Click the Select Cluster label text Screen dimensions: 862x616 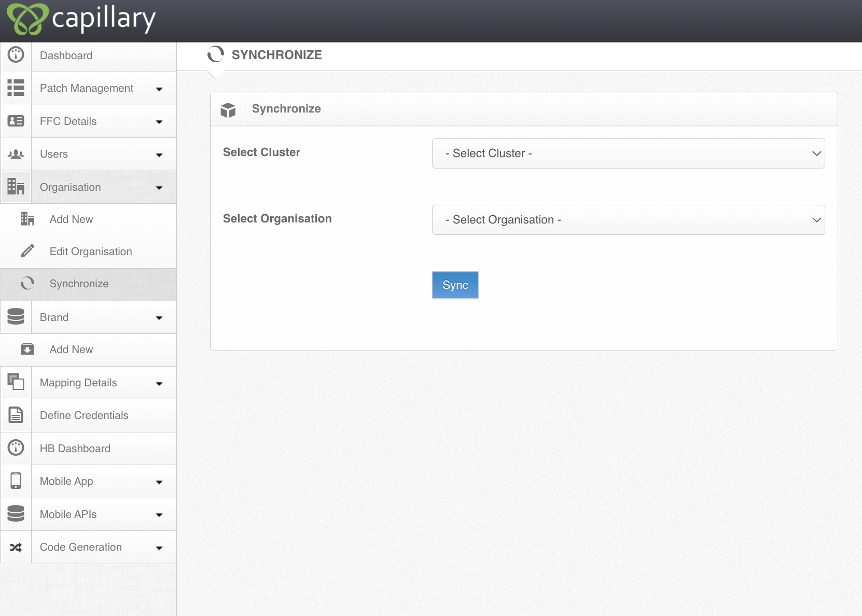[x=261, y=152]
